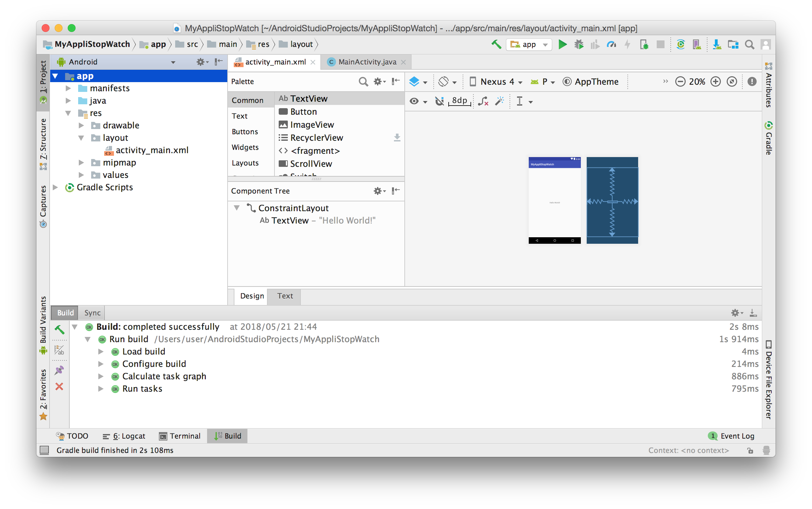Viewport: 812px width, 509px height.
Task: Open the Nexus 4 device dropdown
Action: pyautogui.click(x=496, y=81)
